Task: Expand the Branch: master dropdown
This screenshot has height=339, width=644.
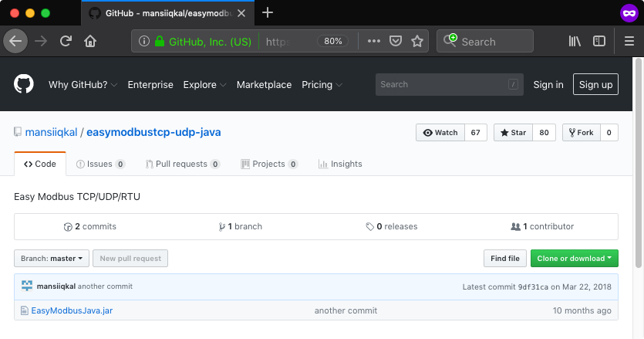Action: (52, 259)
